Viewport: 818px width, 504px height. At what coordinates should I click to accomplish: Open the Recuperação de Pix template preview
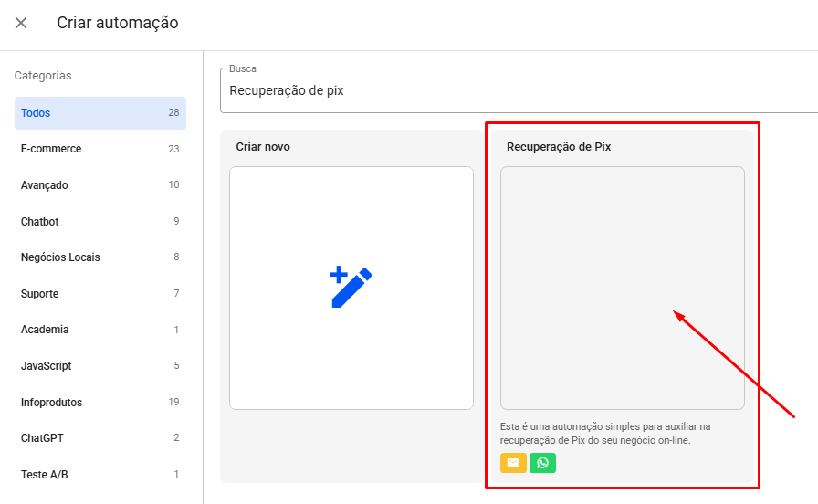pyautogui.click(x=622, y=288)
